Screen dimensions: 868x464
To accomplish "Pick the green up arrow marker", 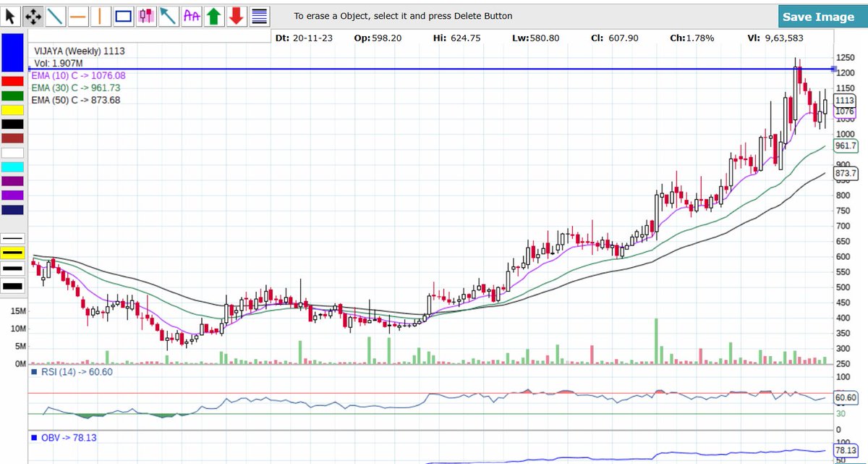I will (214, 14).
